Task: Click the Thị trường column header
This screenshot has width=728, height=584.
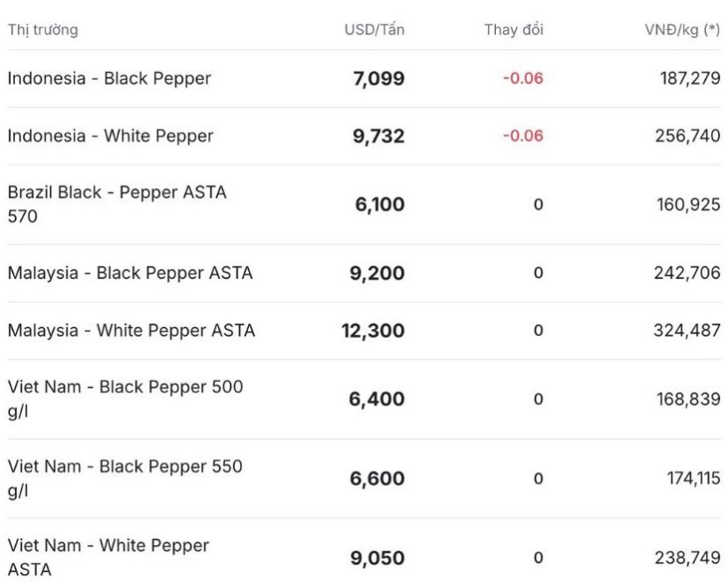Action: [43, 30]
